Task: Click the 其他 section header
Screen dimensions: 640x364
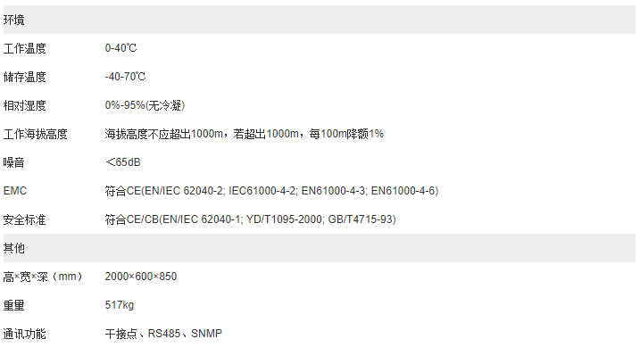Action: (x=15, y=247)
